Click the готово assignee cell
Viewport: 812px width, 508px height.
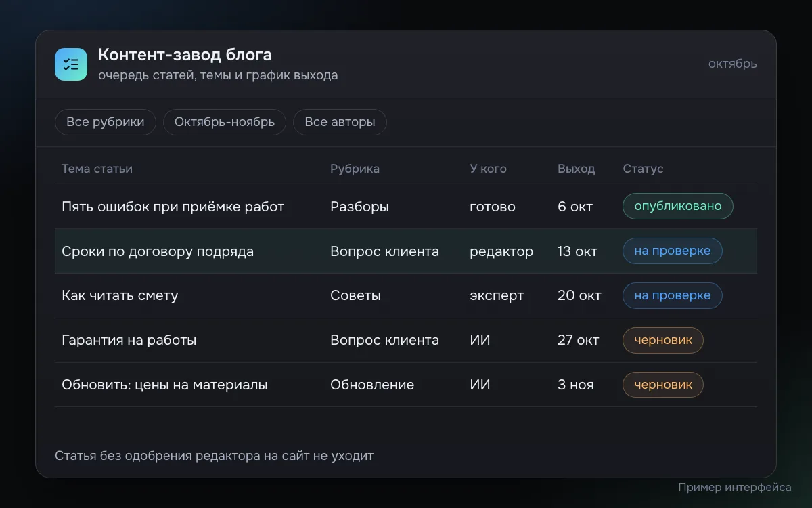pos(493,207)
